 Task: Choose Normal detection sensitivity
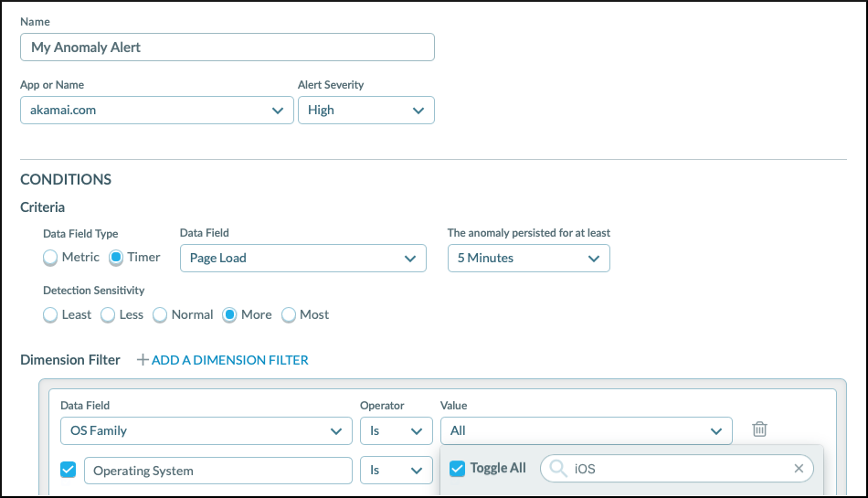[160, 314]
